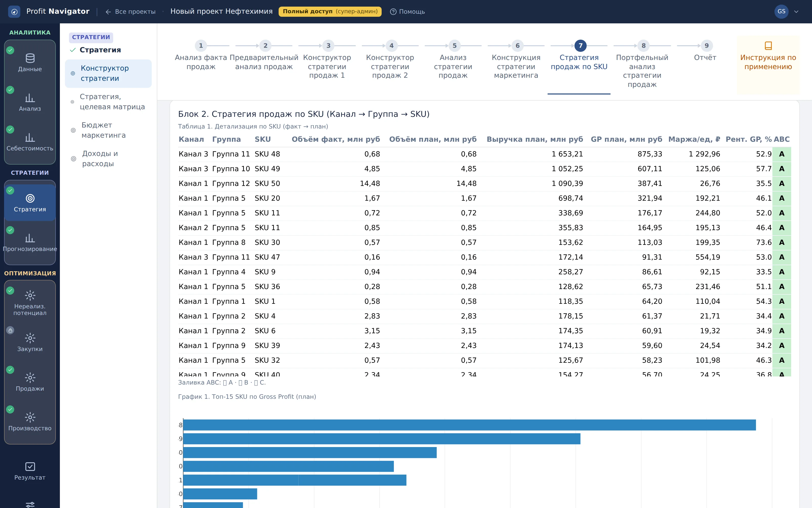Open Доходы и расходы submenu item

pyautogui.click(x=108, y=158)
